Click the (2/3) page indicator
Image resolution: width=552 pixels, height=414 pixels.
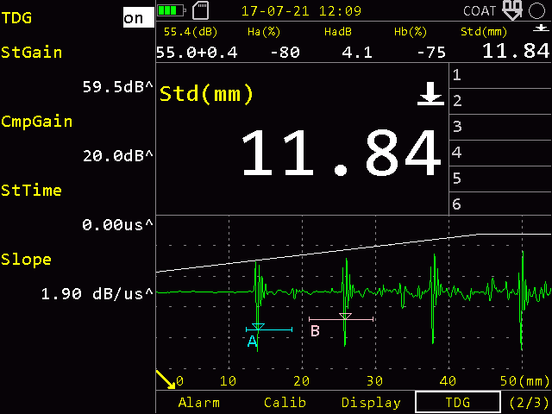[x=529, y=402]
